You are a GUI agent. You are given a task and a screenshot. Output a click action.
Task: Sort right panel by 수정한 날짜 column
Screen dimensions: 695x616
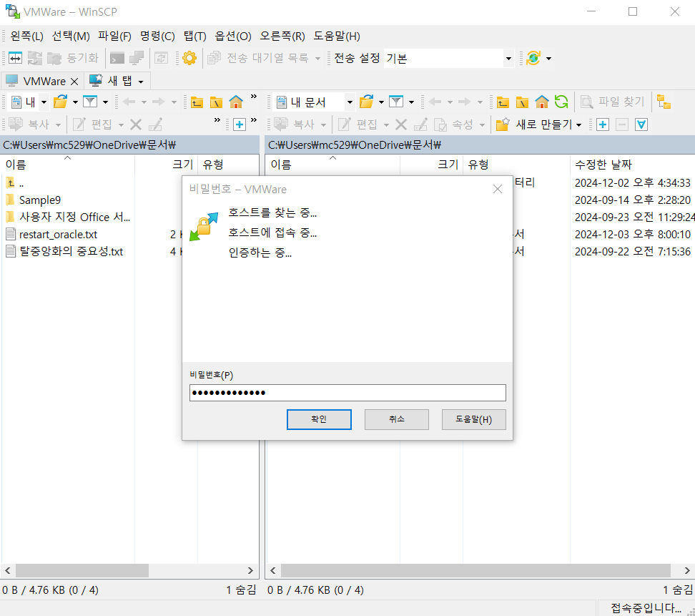point(603,165)
